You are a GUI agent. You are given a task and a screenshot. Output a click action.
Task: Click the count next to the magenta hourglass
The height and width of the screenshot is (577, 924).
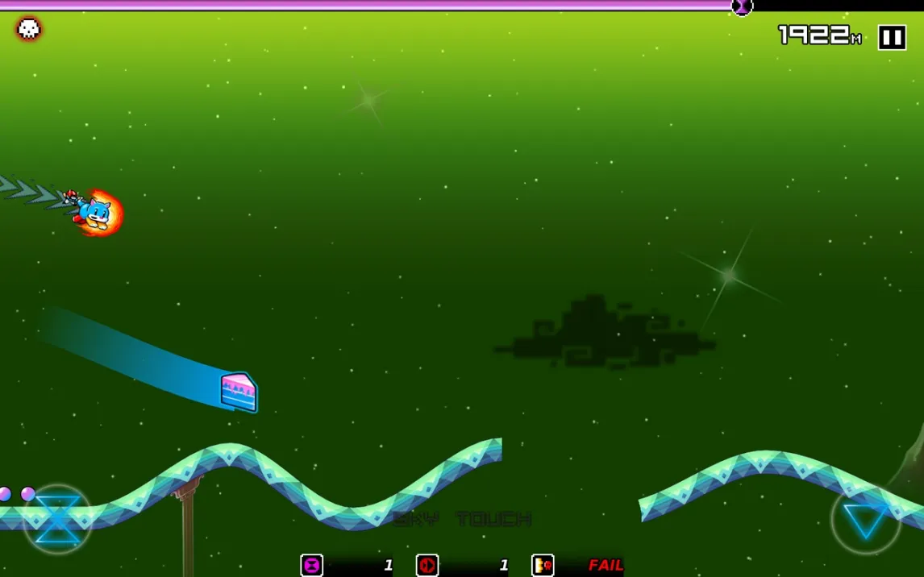click(388, 565)
